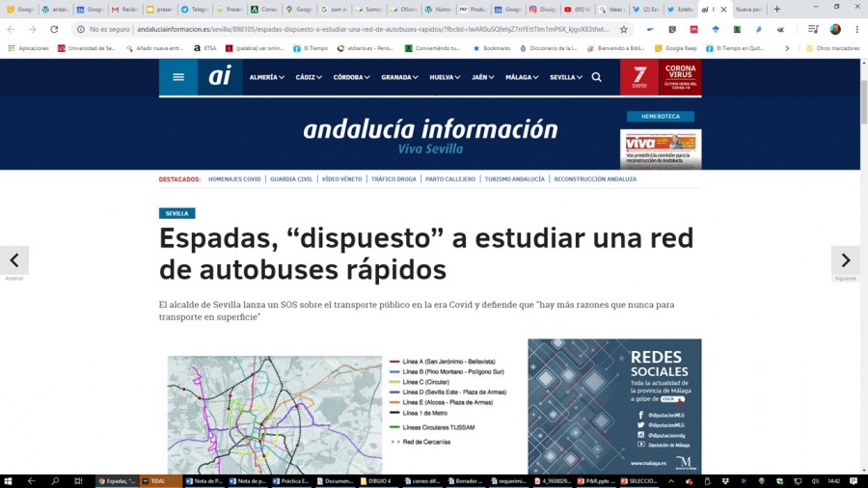Open a new browser tab

[x=776, y=10]
